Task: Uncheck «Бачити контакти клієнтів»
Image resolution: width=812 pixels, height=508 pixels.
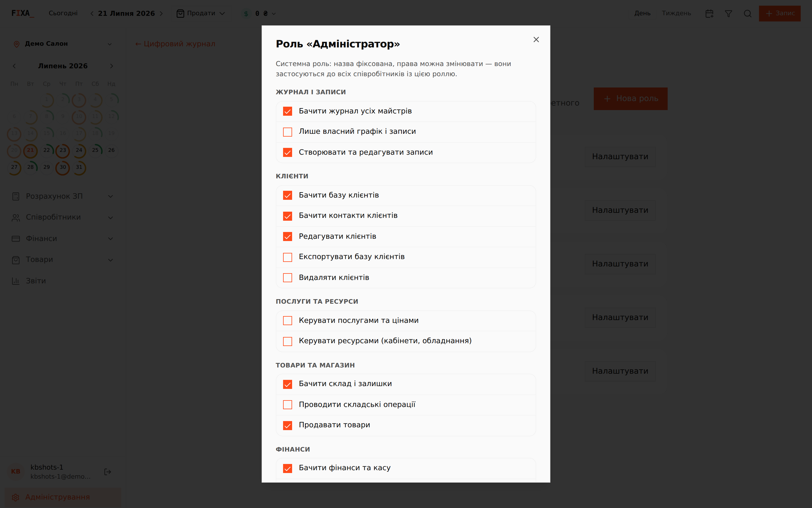Action: pos(288,216)
